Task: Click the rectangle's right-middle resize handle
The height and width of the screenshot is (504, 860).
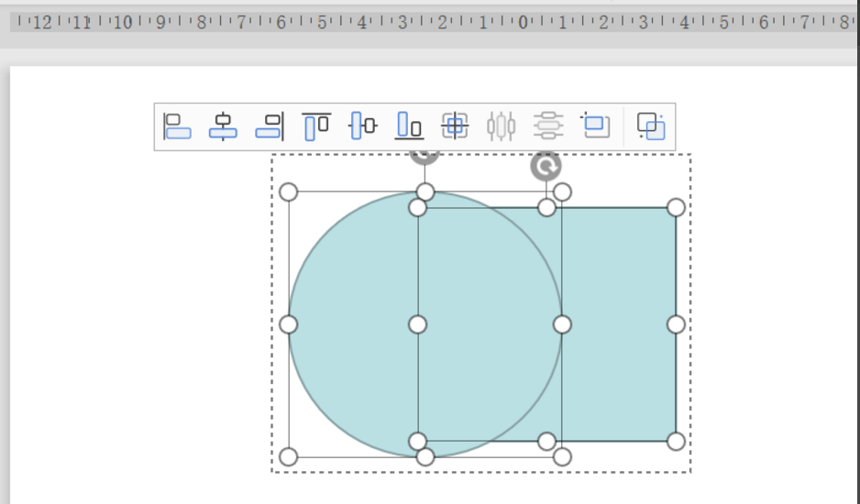Action: tap(677, 324)
